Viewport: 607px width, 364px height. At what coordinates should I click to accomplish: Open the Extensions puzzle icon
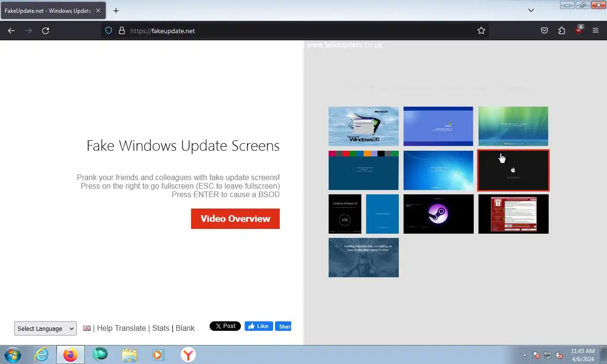coord(561,31)
